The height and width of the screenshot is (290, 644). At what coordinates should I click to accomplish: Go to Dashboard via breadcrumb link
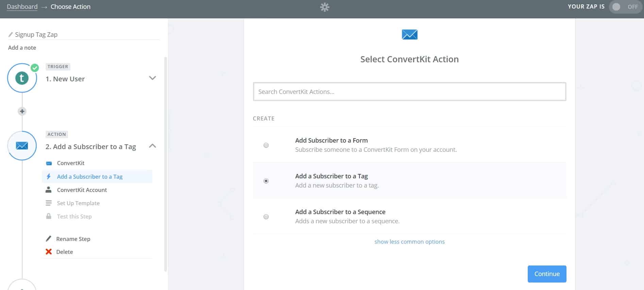pyautogui.click(x=22, y=7)
